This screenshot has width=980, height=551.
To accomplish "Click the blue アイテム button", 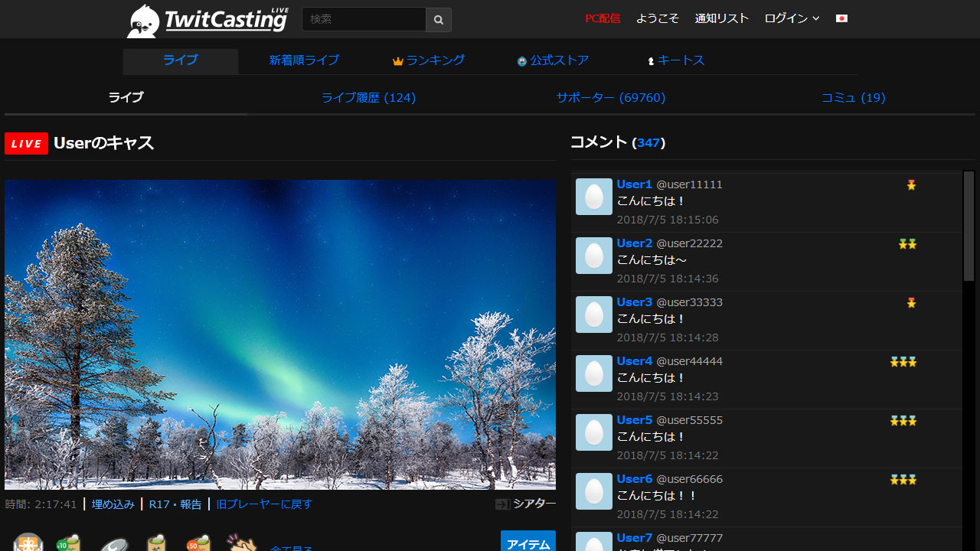I will click(528, 542).
